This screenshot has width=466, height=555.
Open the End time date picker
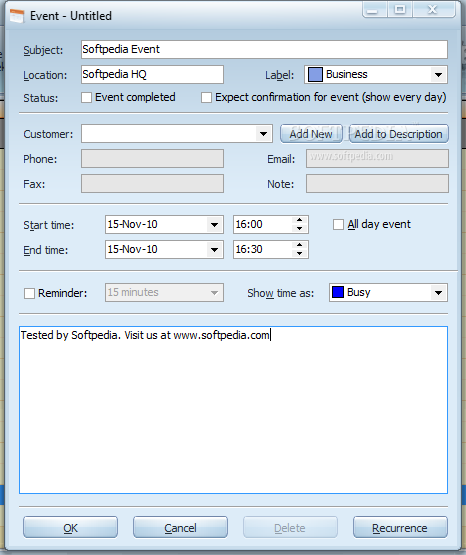214,250
